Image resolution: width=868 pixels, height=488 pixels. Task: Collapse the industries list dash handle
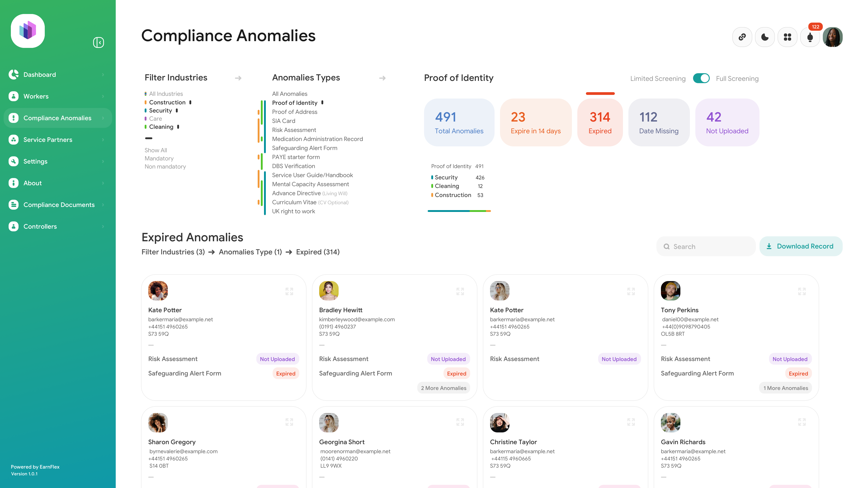pyautogui.click(x=149, y=138)
